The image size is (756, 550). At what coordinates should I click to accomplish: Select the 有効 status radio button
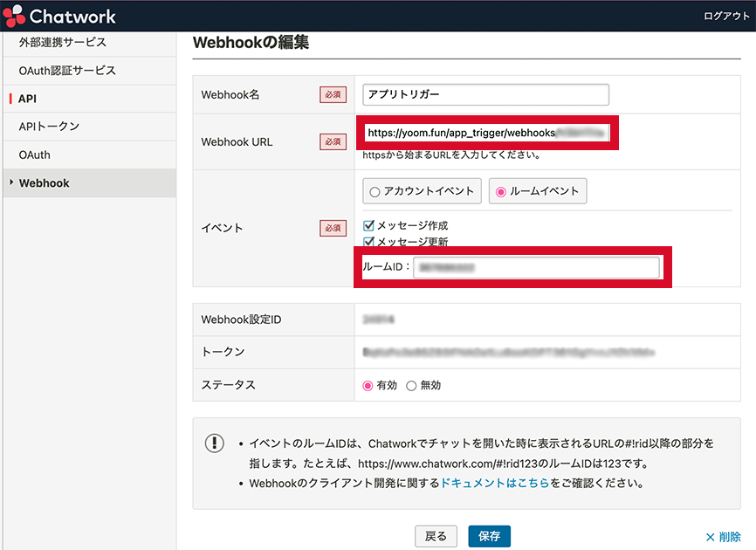click(x=368, y=386)
